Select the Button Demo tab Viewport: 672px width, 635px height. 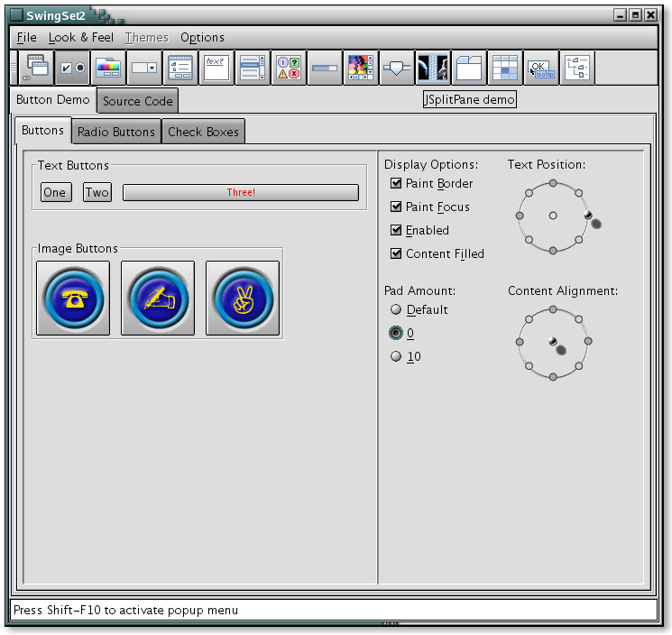tap(53, 100)
